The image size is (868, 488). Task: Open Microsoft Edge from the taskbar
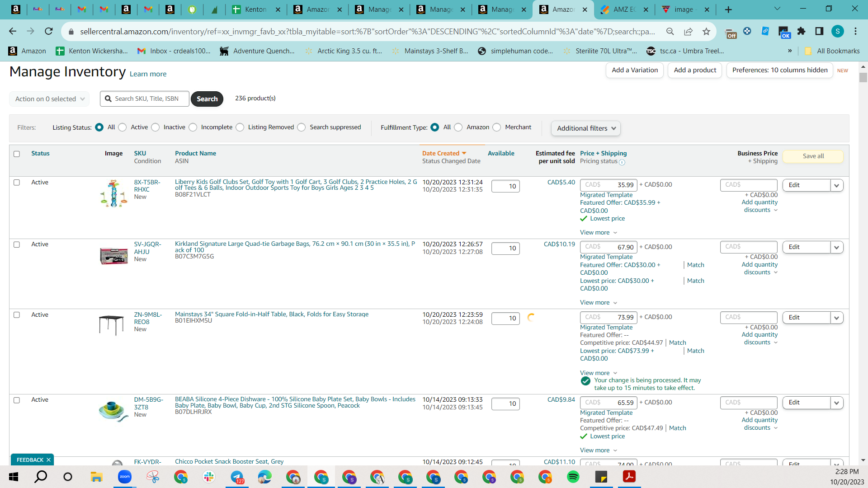(265, 477)
